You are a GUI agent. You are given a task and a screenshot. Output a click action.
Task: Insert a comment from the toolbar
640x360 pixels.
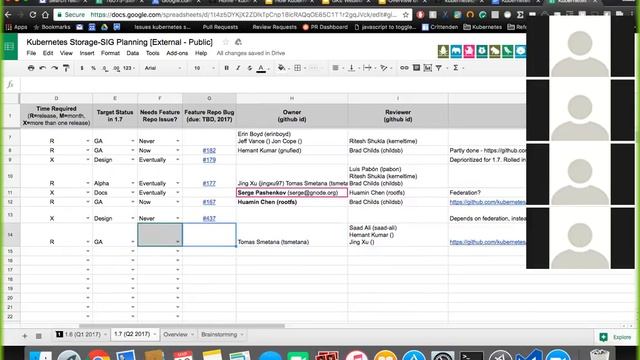[416, 68]
